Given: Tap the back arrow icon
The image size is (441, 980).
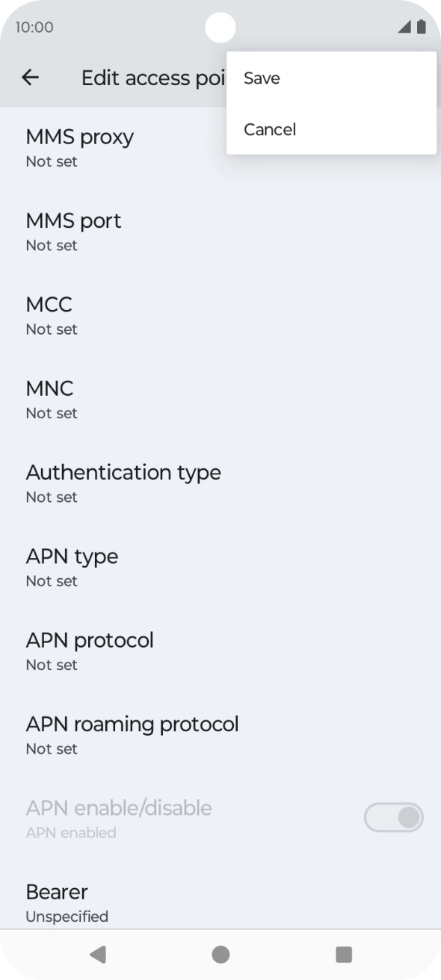Looking at the screenshot, I should (30, 77).
